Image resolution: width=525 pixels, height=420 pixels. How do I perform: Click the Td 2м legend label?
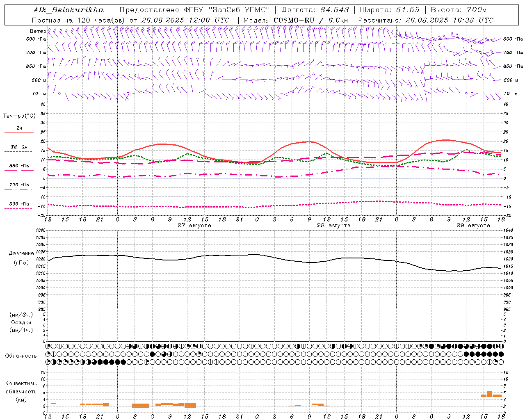click(19, 147)
